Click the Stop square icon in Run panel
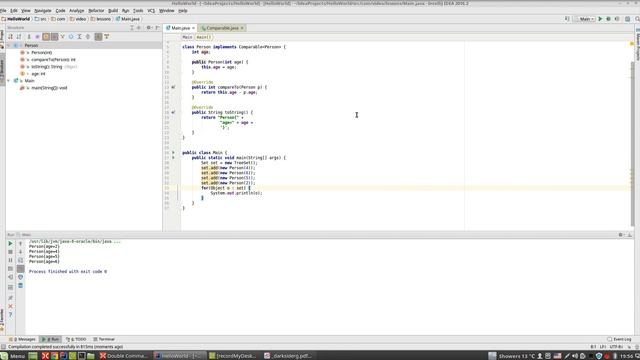Screen dimensions: 640x360 click(11, 252)
